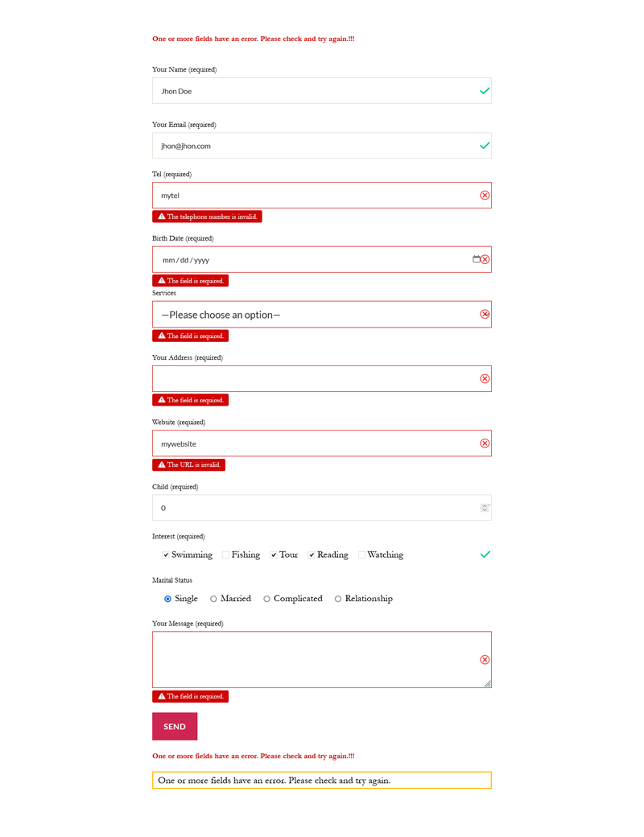Screen dimensions: 644x837
Task: Enable the Fishing interest checkbox
Action: click(x=226, y=555)
